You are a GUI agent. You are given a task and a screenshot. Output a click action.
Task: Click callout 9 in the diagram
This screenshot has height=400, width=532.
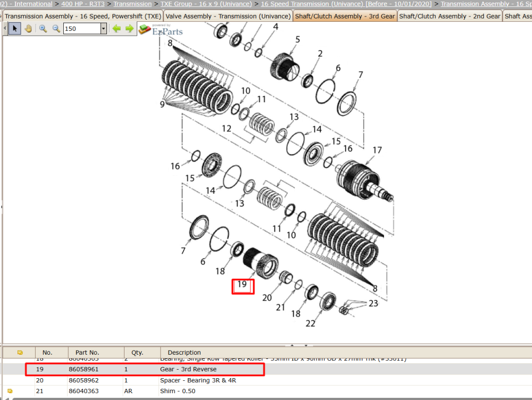(162, 104)
